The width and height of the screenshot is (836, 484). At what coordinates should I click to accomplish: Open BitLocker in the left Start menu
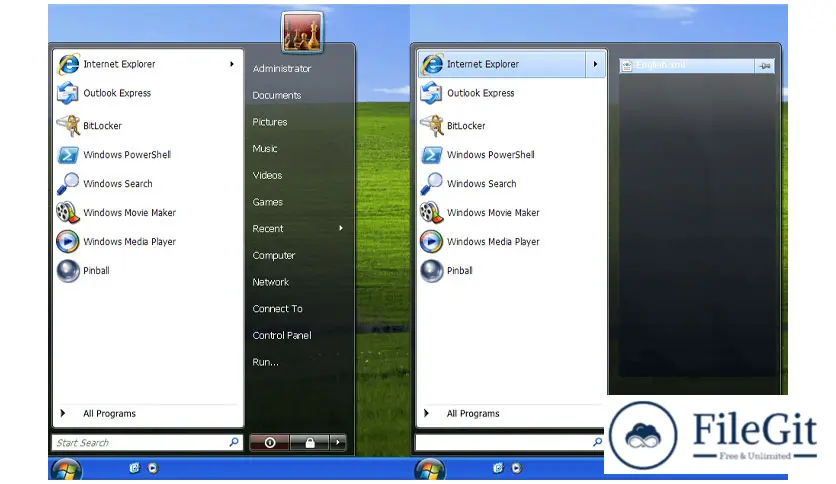(x=147, y=126)
